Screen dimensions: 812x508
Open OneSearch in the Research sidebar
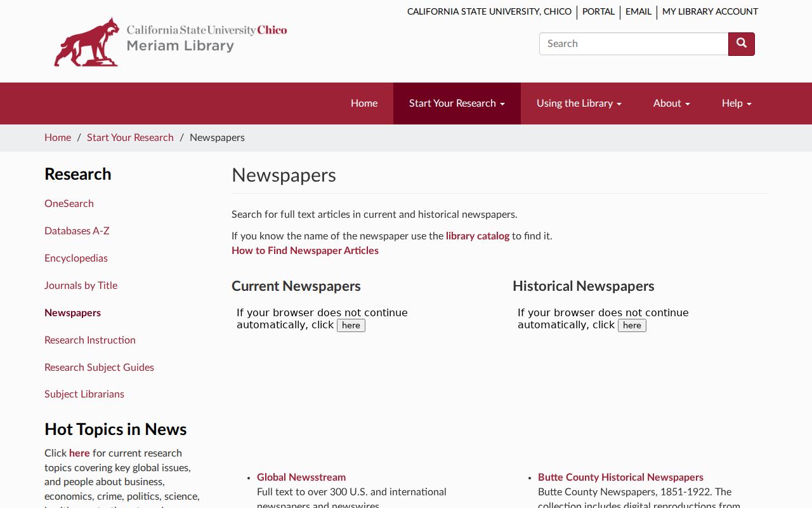click(69, 204)
